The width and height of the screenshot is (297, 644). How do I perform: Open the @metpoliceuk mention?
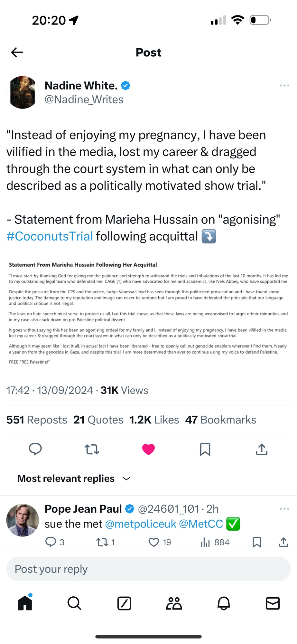(140, 524)
